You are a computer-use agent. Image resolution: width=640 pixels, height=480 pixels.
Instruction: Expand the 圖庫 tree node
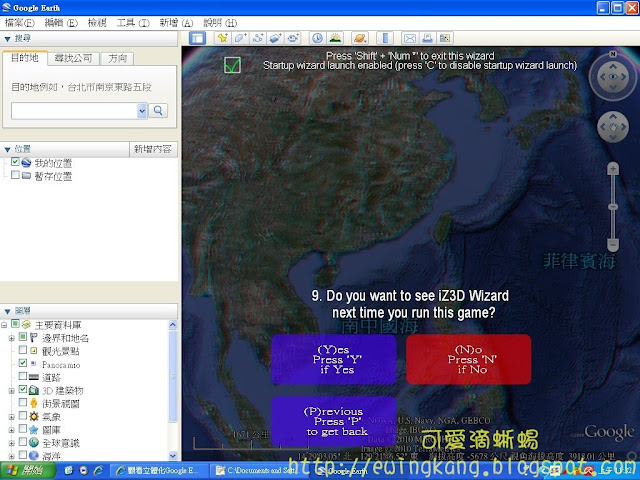point(11,430)
